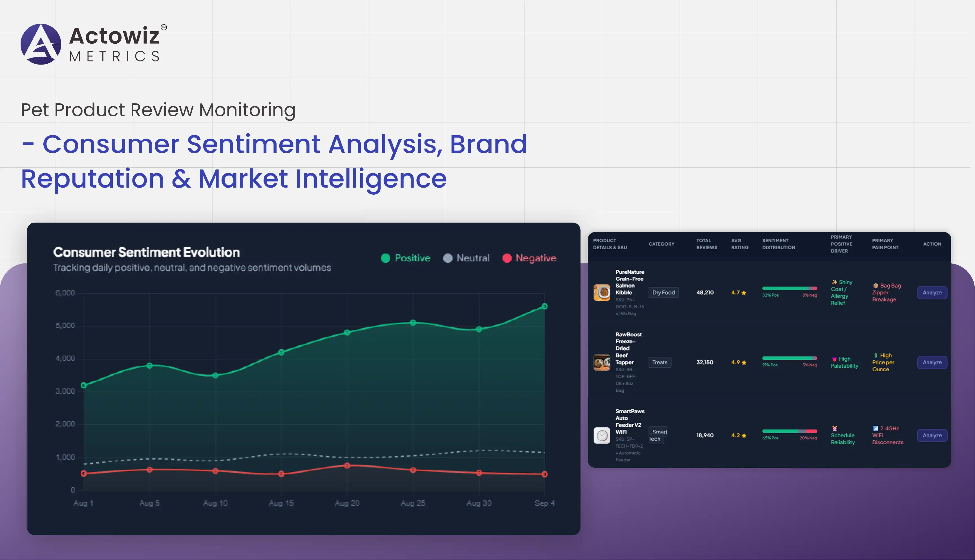
Task: Click the Primary Pain Point header
Action: pyautogui.click(x=885, y=244)
